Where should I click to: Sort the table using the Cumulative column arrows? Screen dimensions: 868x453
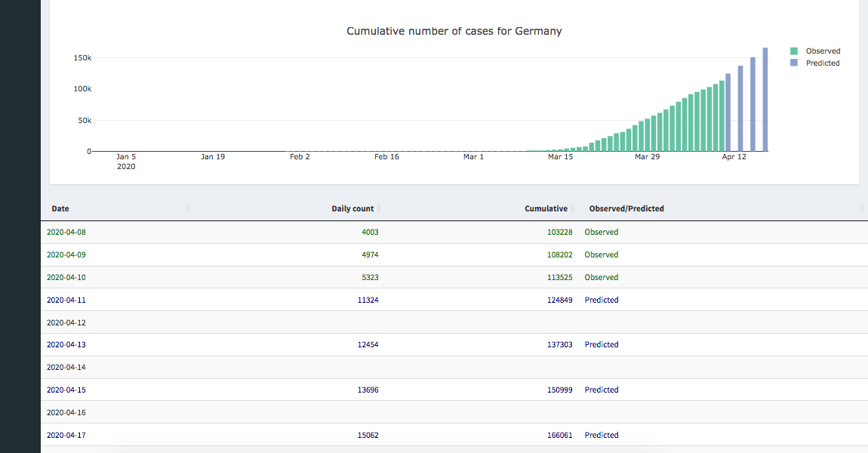[573, 208]
